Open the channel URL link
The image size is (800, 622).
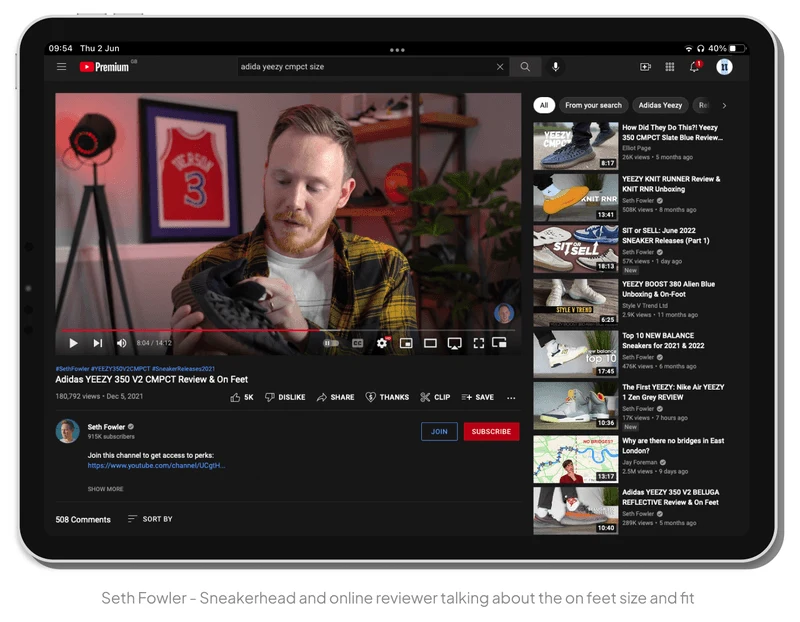(x=156, y=466)
